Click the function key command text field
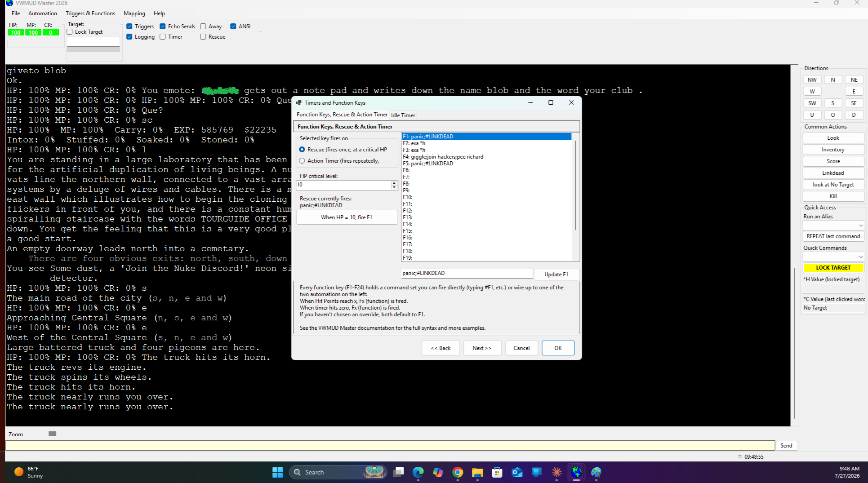The width and height of the screenshot is (868, 483). 467,273
